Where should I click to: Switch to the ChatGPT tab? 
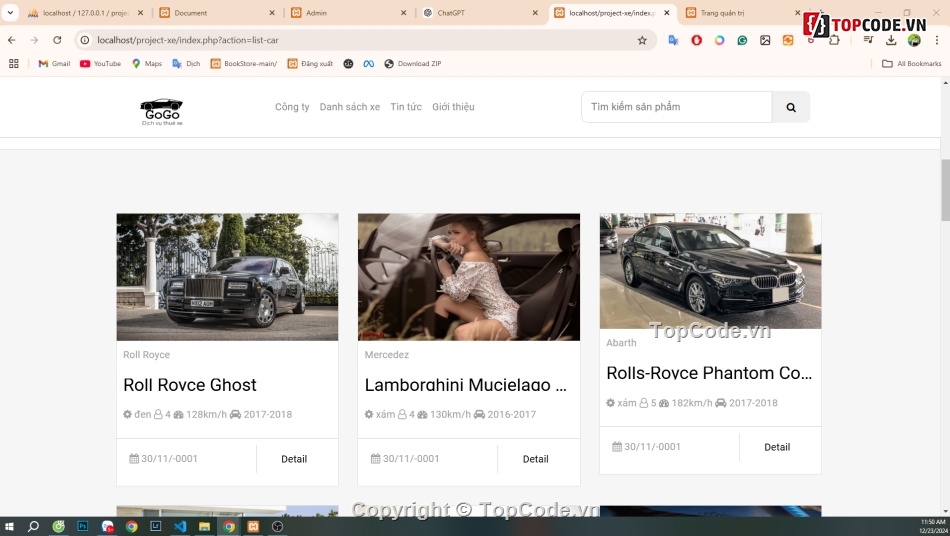[x=480, y=13]
